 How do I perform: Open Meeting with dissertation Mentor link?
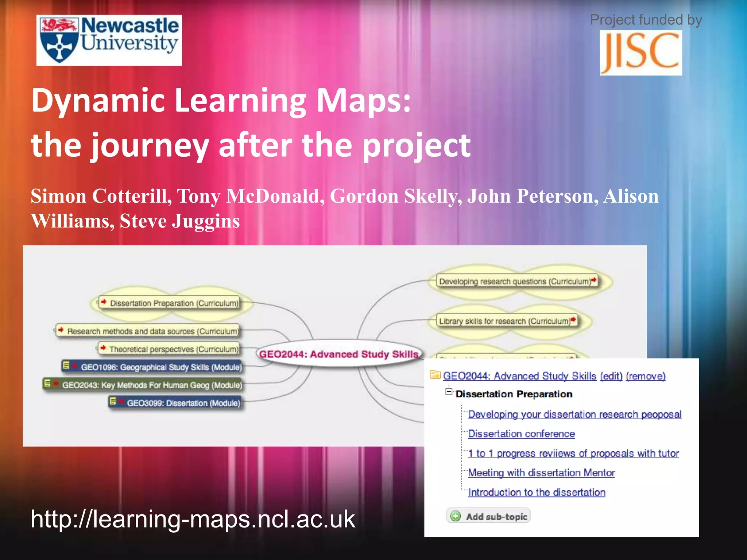tap(541, 473)
